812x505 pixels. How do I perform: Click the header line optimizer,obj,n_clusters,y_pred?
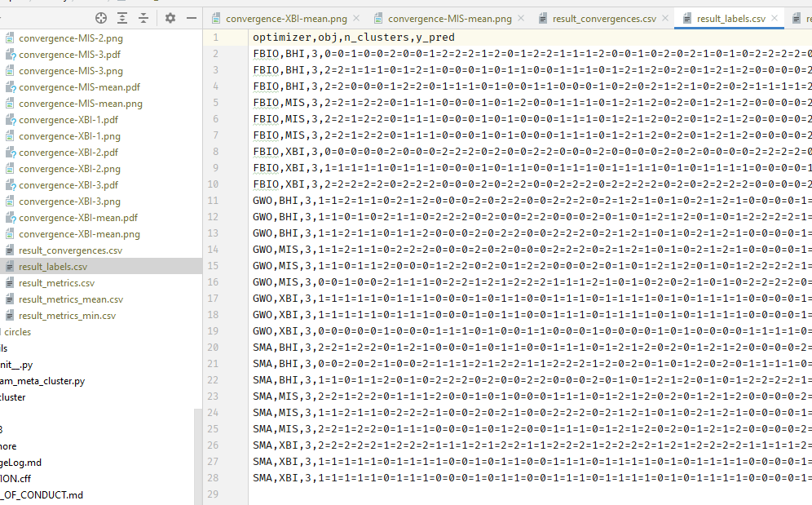click(x=354, y=38)
